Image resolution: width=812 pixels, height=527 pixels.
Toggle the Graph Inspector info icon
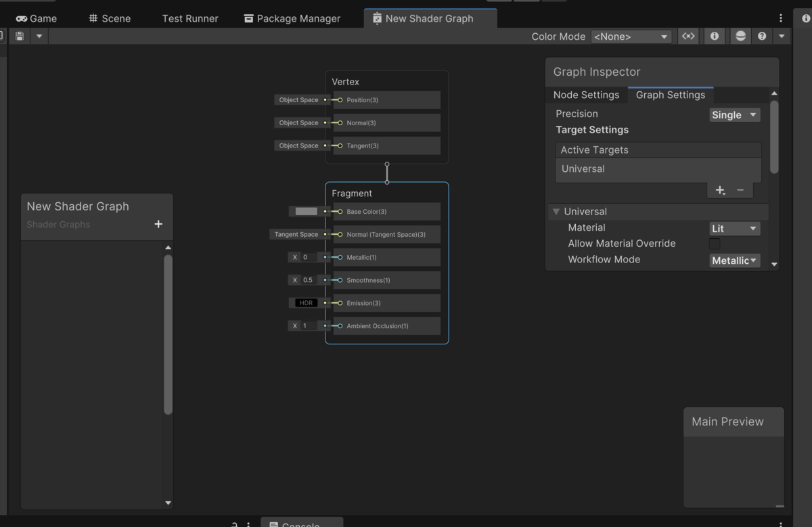click(714, 36)
